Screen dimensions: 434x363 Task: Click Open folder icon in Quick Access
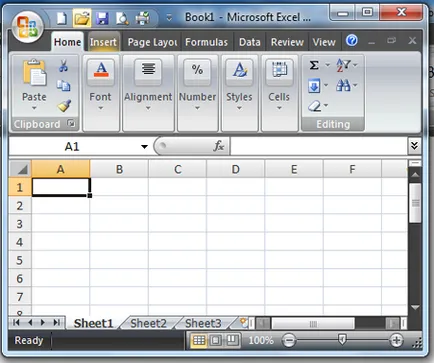coord(82,18)
